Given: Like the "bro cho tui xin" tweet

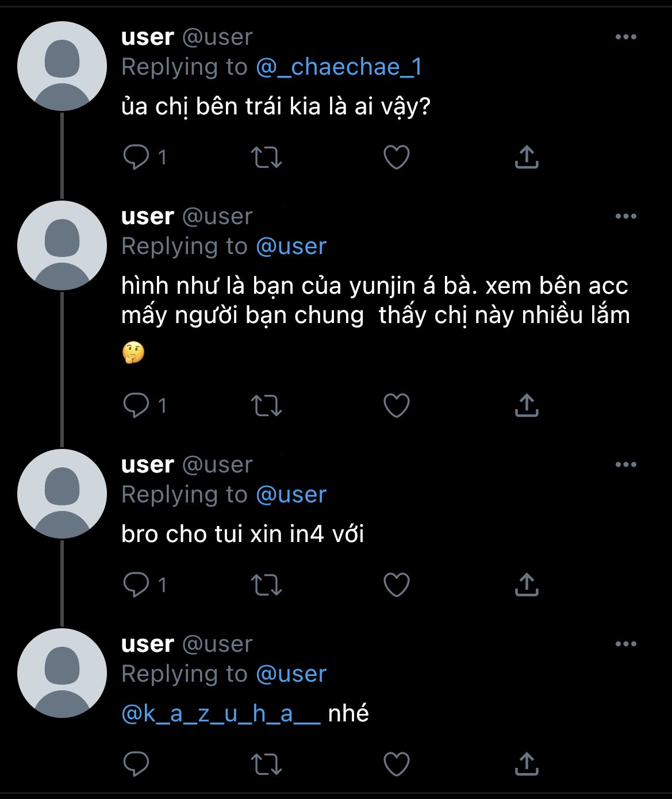Looking at the screenshot, I should pos(396,585).
